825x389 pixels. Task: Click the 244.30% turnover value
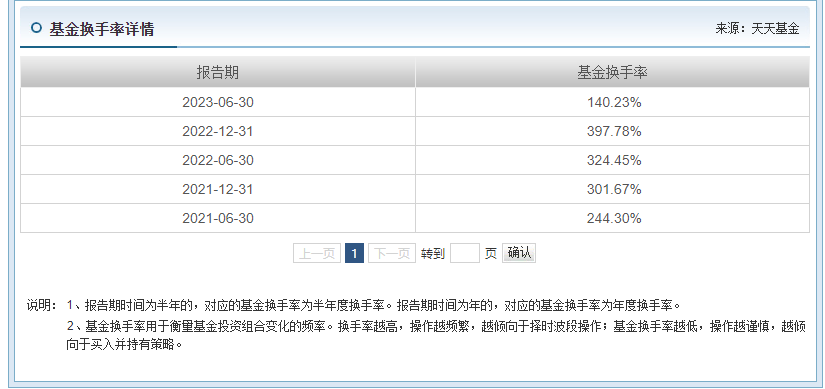pyautogui.click(x=614, y=218)
